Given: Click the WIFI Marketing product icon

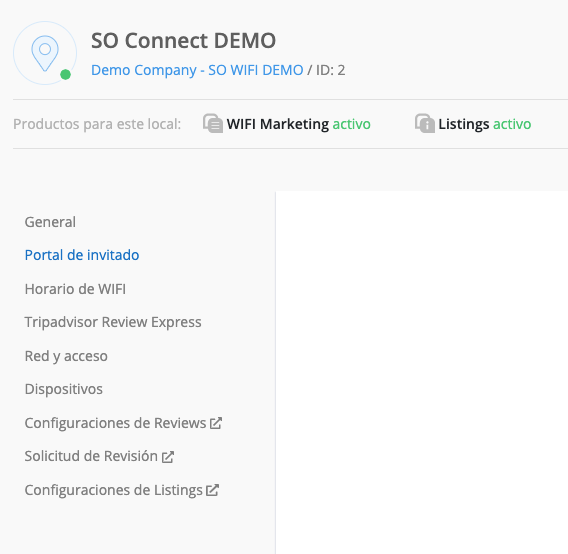Looking at the screenshot, I should click(x=213, y=124).
